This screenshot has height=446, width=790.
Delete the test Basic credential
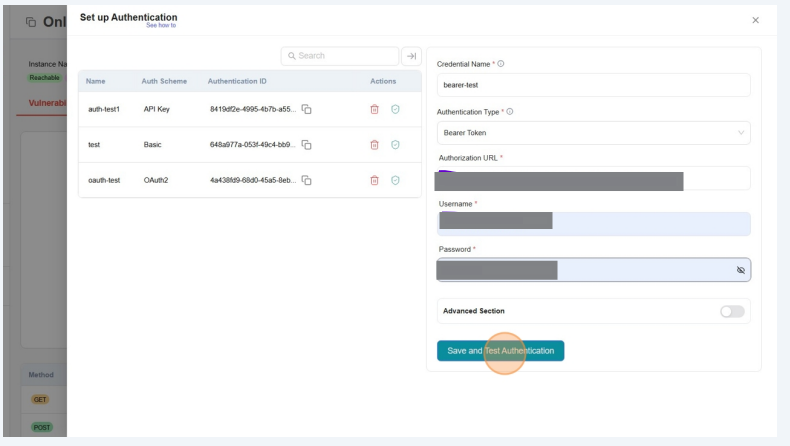tap(375, 145)
